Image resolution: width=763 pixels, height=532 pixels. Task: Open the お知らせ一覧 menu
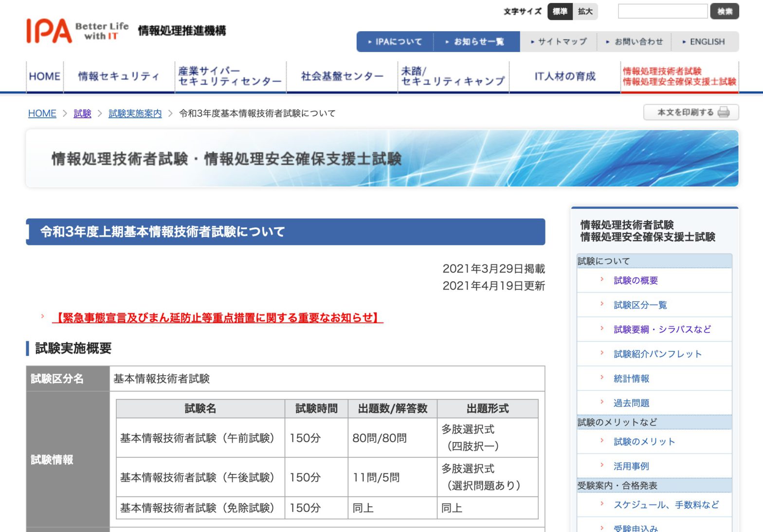476,42
